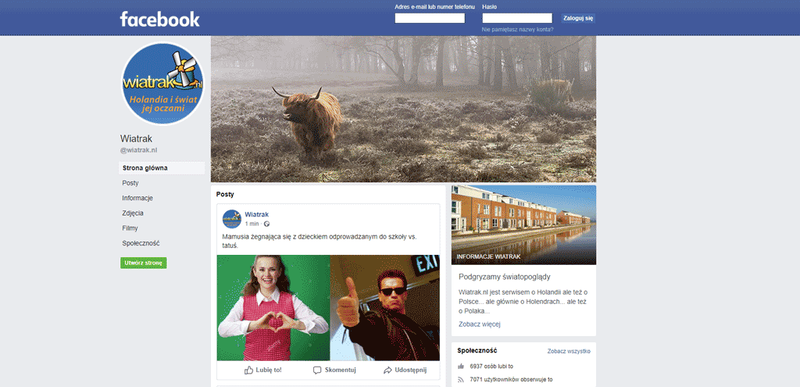This screenshot has width=800, height=387.
Task: Open the highland cow cover photo
Action: pyautogui.click(x=404, y=109)
